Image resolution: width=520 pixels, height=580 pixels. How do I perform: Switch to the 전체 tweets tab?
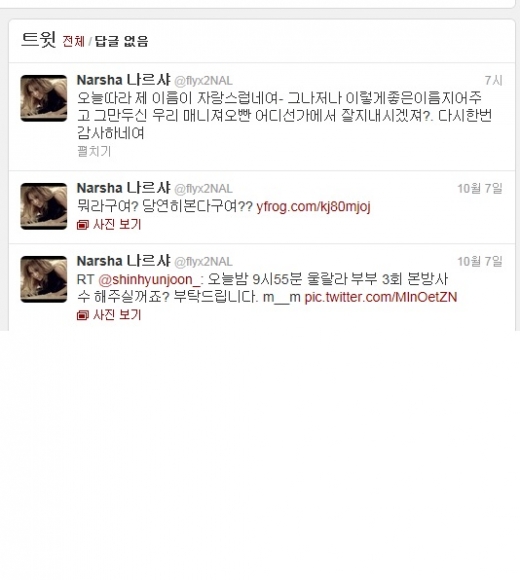coord(73,41)
